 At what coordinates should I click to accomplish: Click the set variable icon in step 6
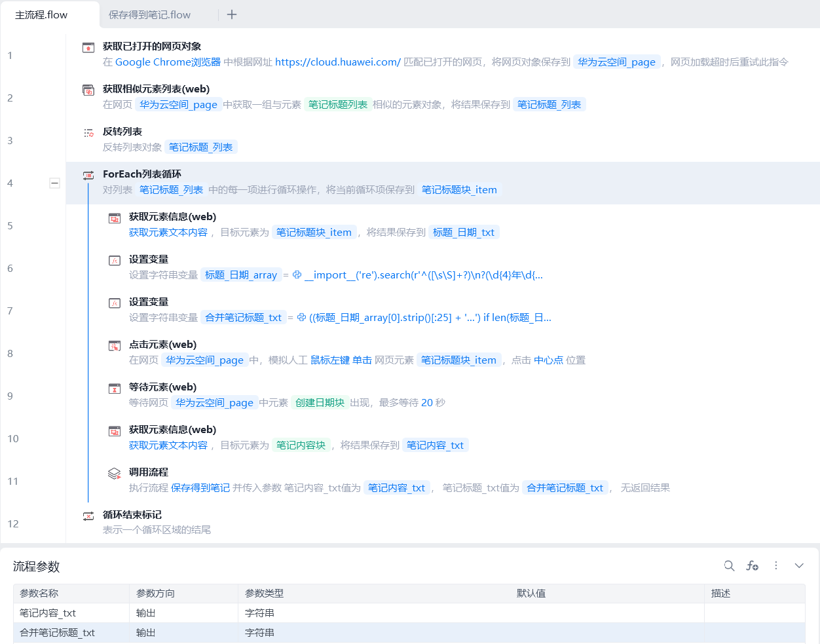(x=115, y=260)
